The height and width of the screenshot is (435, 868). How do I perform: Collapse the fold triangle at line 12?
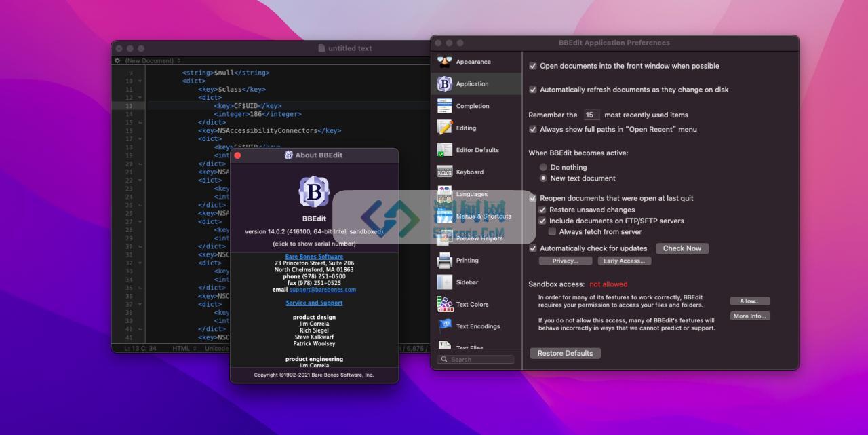pyautogui.click(x=140, y=98)
